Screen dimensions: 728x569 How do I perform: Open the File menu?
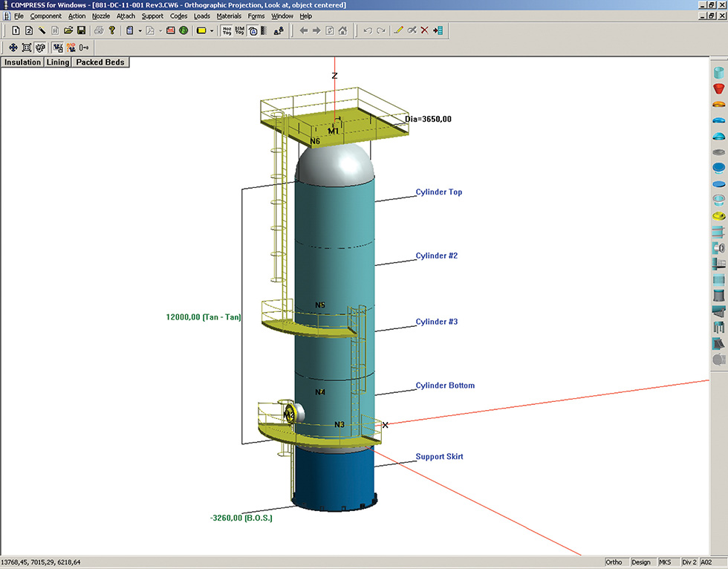19,16
